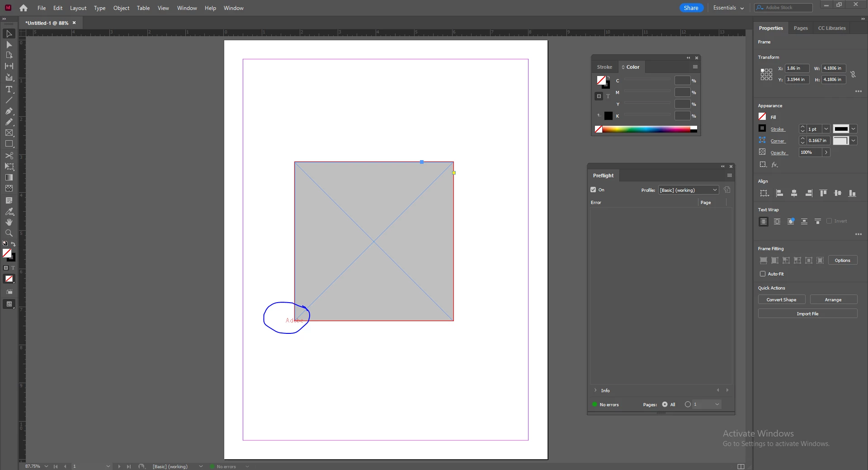868x470 pixels.
Task: Select the Type tool
Action: pos(9,89)
